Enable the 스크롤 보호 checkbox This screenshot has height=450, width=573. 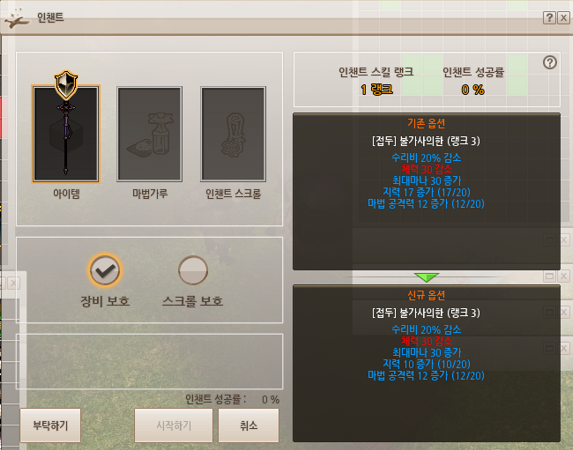(x=193, y=270)
